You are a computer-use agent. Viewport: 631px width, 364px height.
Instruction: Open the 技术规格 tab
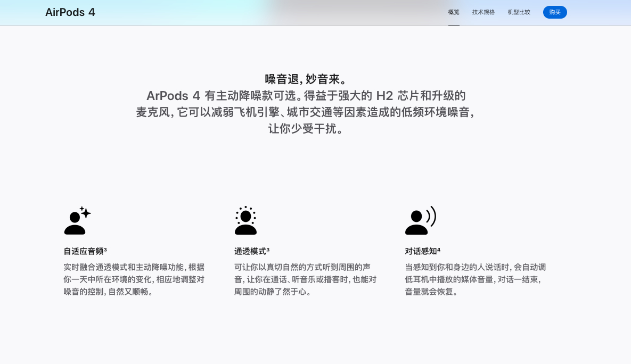coord(484,12)
